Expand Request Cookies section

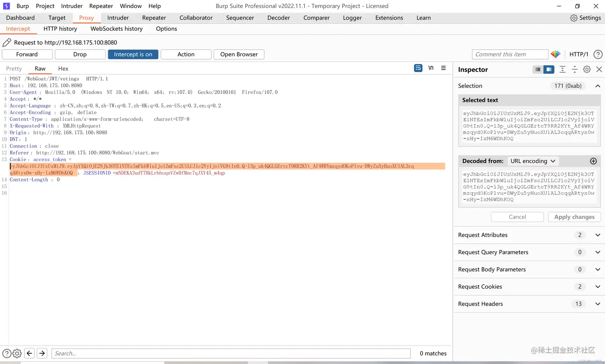pyautogui.click(x=597, y=287)
